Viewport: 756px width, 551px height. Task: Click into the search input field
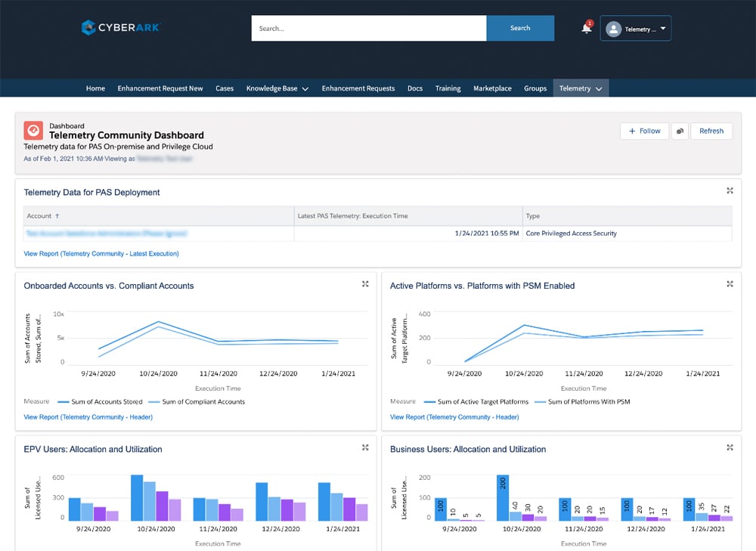368,29
